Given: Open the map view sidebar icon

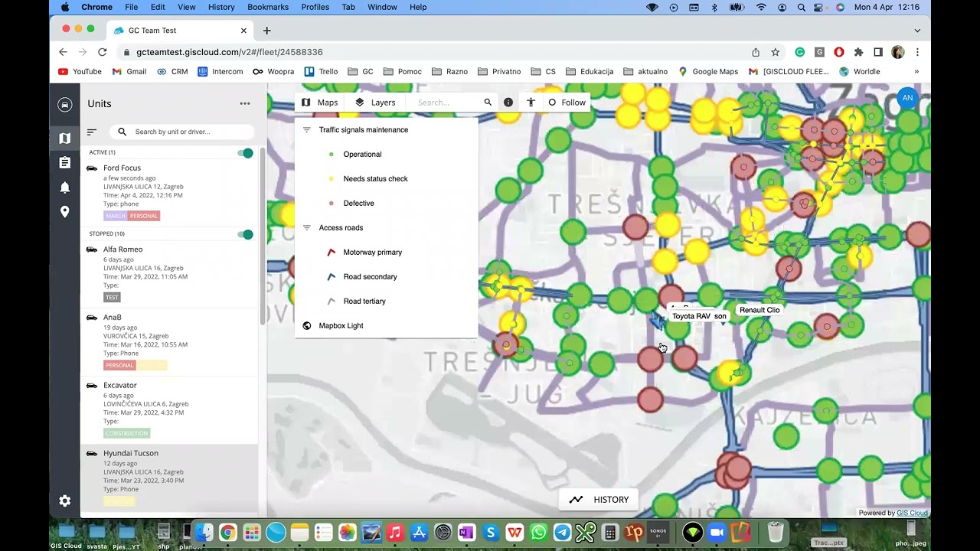Looking at the screenshot, I should pos(65,139).
